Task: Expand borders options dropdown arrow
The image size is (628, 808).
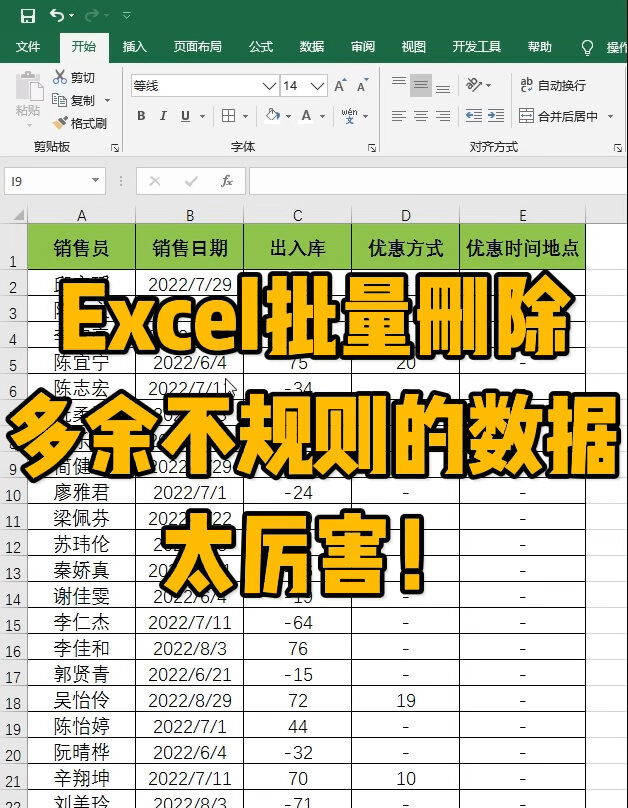Action: pos(245,116)
